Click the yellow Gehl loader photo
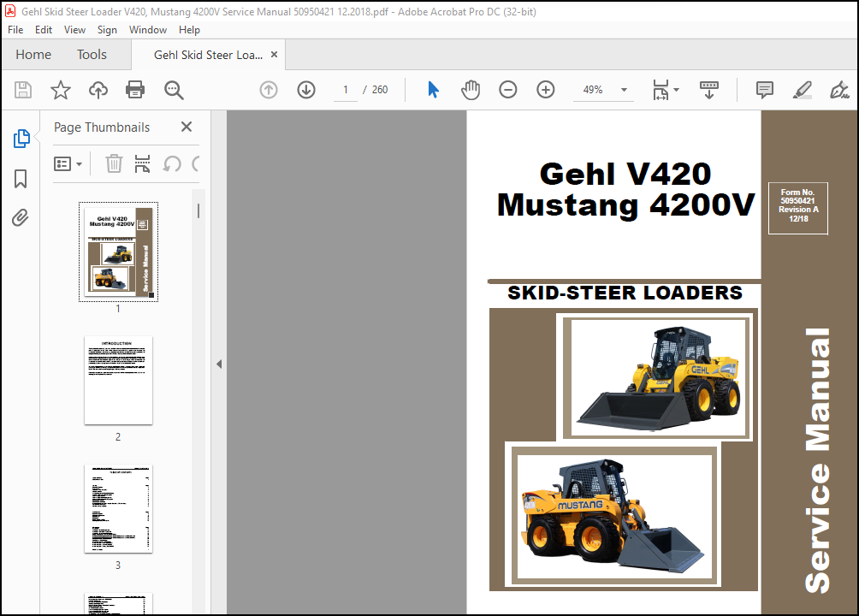 point(658,377)
